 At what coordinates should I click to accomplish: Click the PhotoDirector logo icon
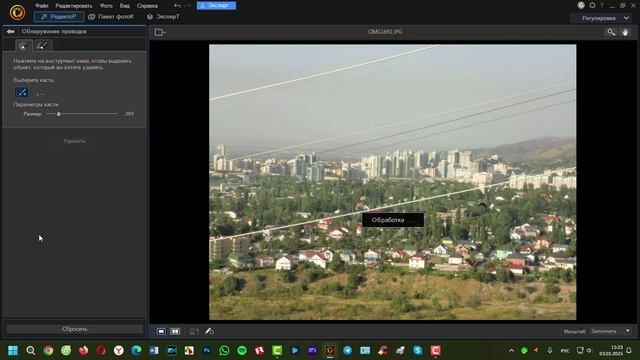(17, 12)
